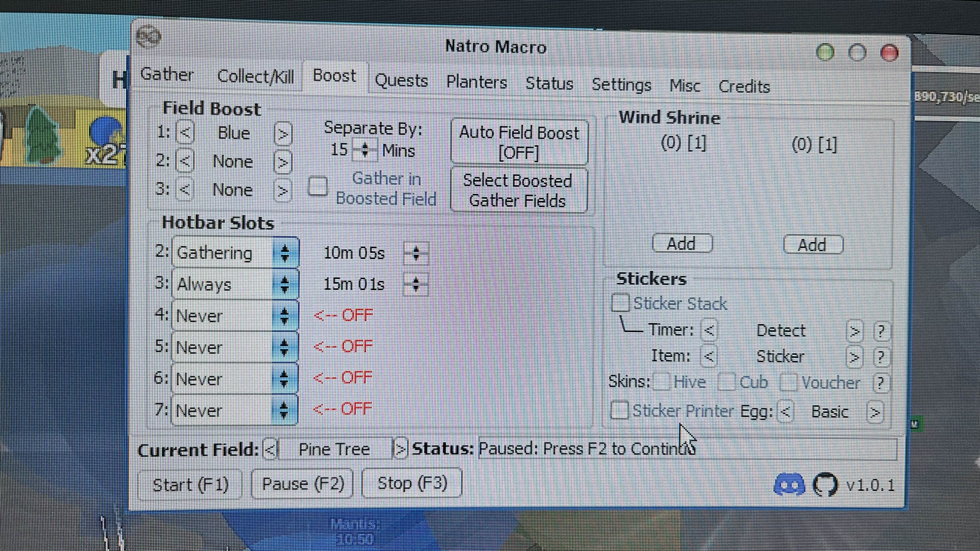Adjust the Separate By minutes stepper
Viewport: 980px width, 551px height.
coord(364,149)
